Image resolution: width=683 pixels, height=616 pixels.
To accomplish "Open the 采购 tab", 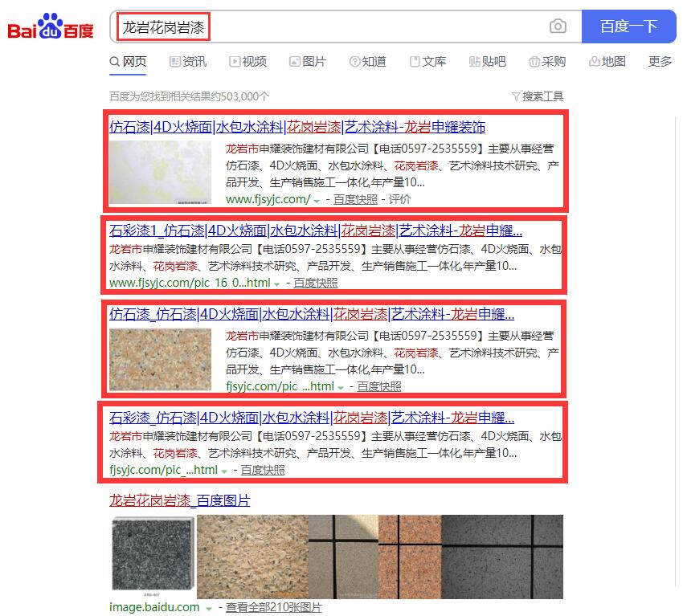I will pyautogui.click(x=547, y=61).
